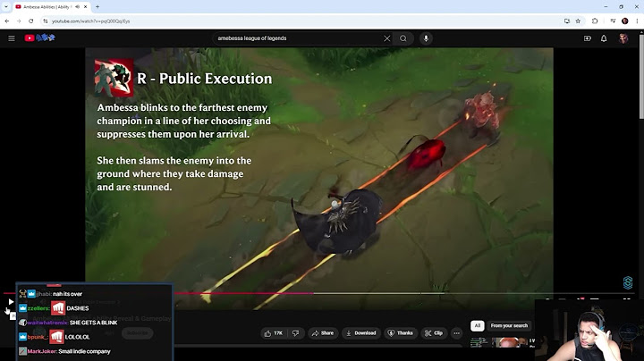Screen dimensions: 644x361
Task: Download the video
Action: pos(361,333)
